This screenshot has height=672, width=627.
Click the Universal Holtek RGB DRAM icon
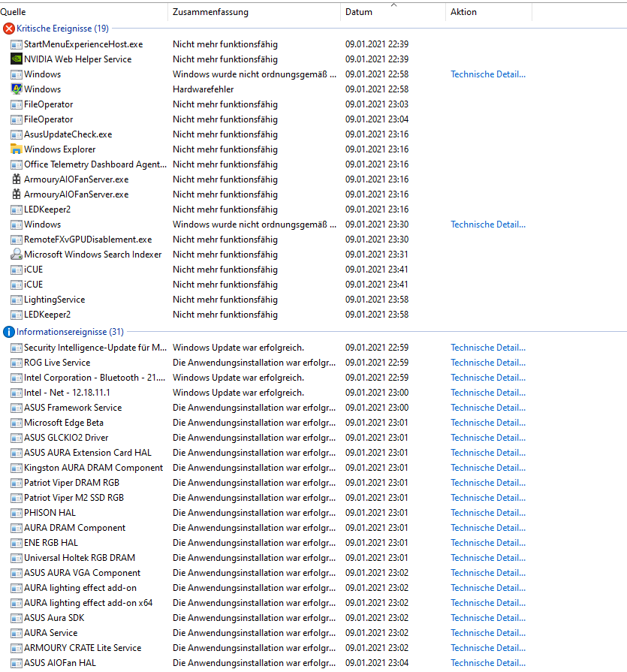pos(17,558)
